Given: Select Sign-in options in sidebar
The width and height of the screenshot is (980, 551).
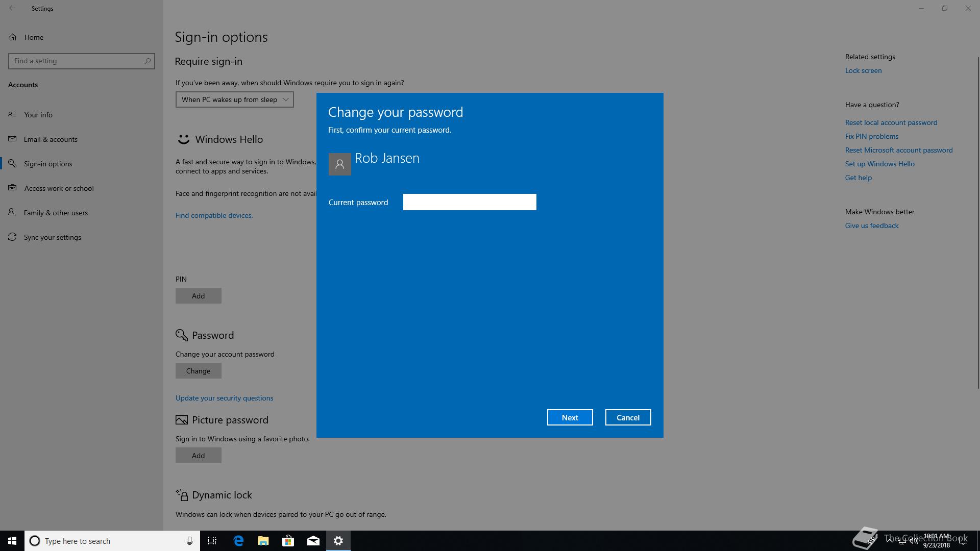Looking at the screenshot, I should 48,164.
